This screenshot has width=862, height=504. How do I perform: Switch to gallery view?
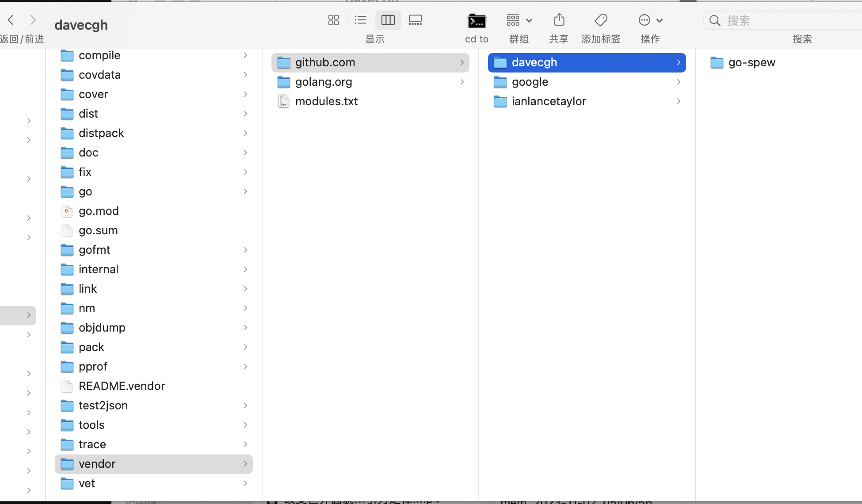click(x=415, y=20)
